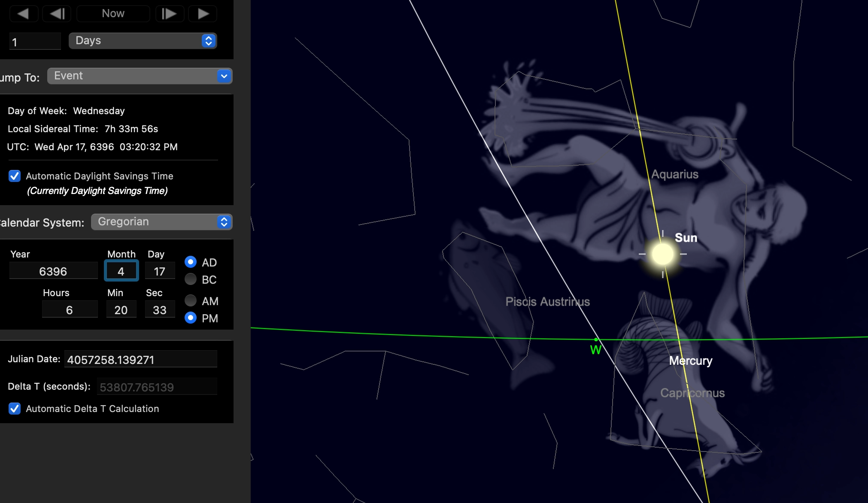Toggle Automatic Delta T Calculation checkbox

point(15,409)
